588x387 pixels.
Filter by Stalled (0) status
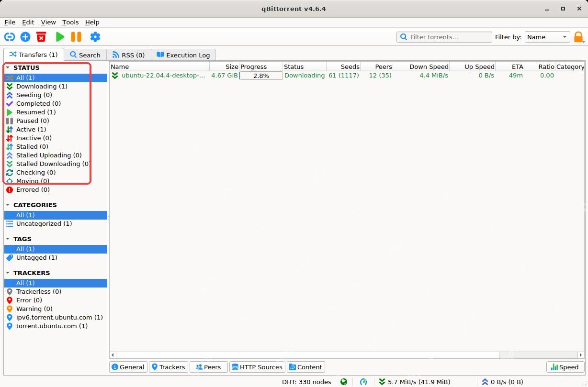[32, 146]
